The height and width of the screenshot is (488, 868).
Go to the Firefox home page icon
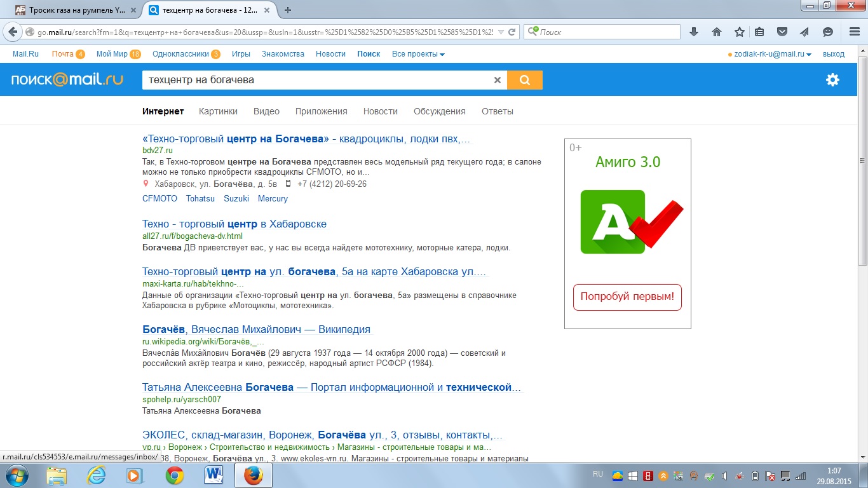coord(717,32)
